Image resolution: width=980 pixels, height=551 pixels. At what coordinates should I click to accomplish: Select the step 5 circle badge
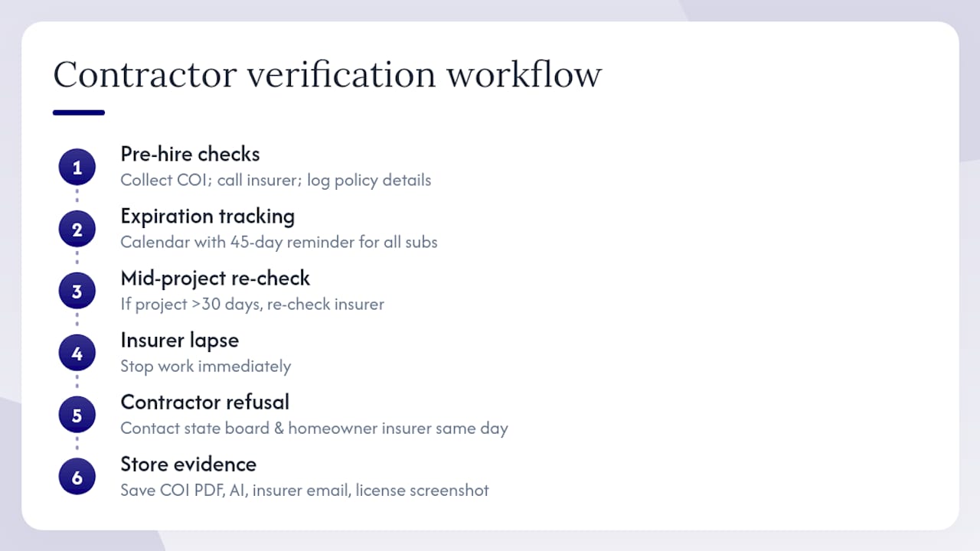pyautogui.click(x=77, y=416)
